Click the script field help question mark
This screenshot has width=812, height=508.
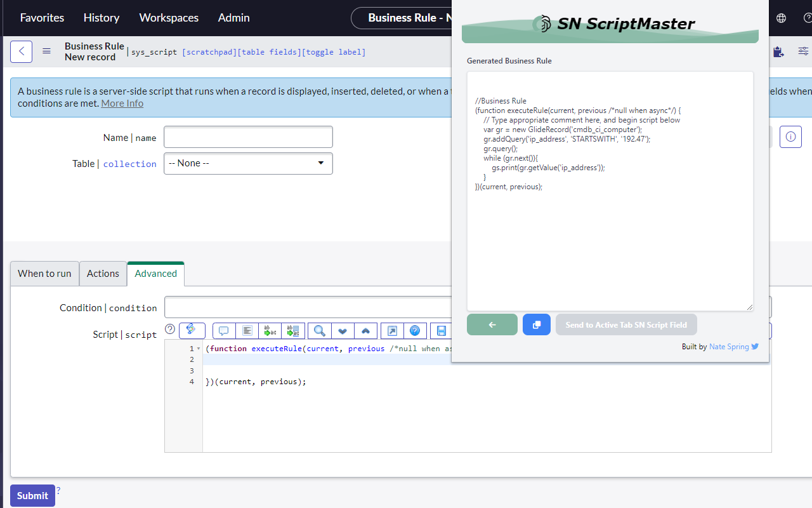tap(170, 329)
